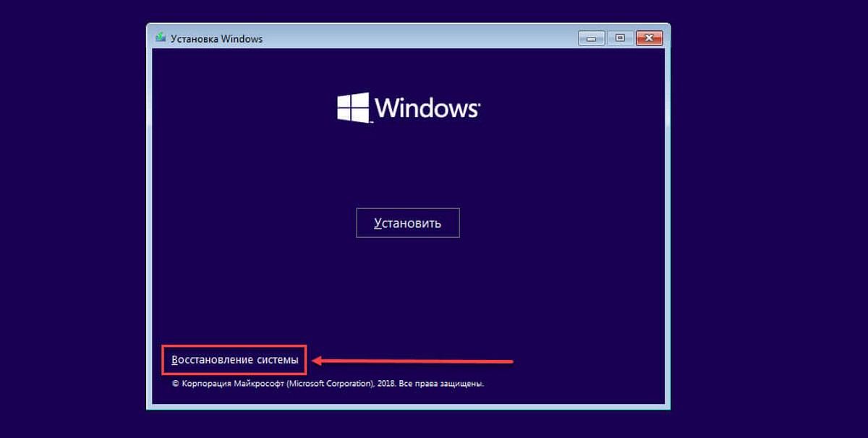This screenshot has width=868, height=438.
Task: Click the setup icon in the title bar
Action: [x=160, y=38]
